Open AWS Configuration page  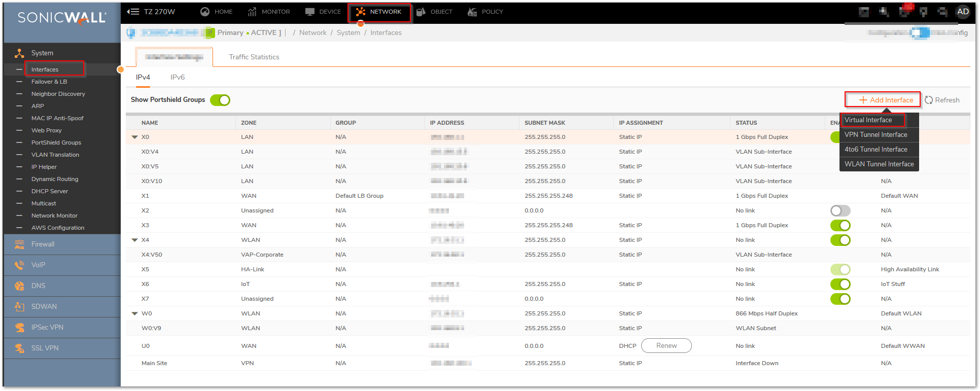point(57,228)
